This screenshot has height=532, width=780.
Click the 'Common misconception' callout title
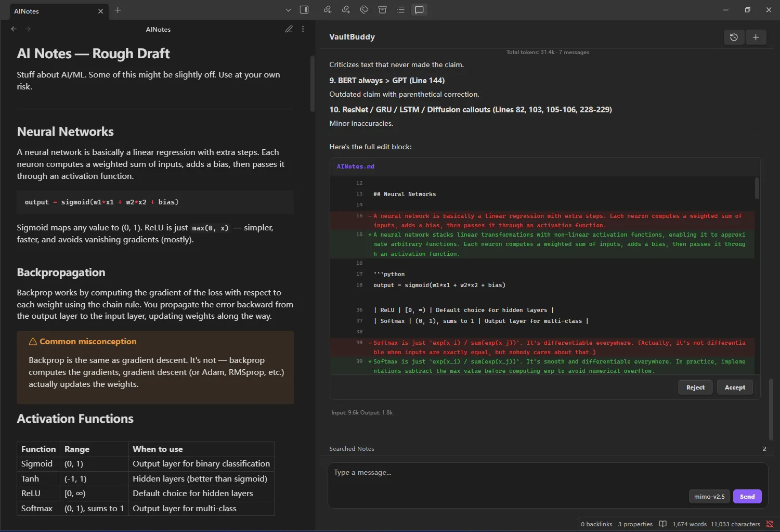(88, 342)
